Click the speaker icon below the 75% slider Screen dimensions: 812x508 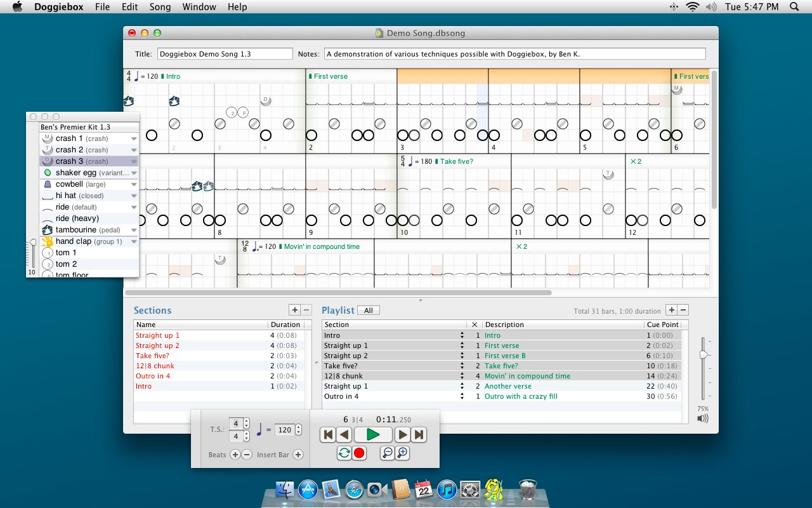(703, 418)
